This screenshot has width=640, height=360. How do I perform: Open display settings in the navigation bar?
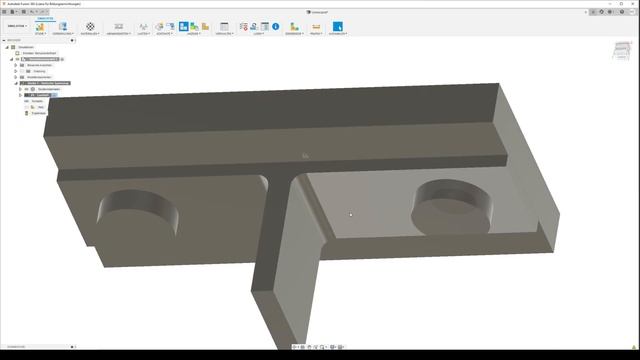(x=333, y=347)
